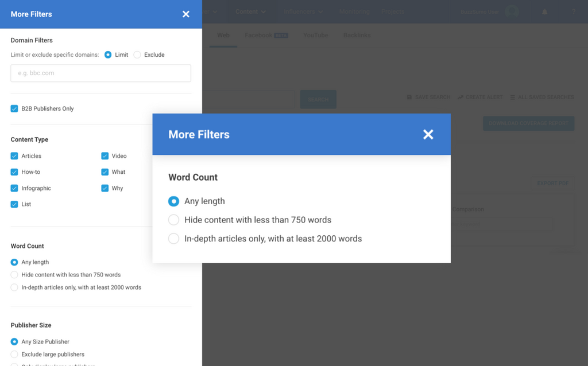The height and width of the screenshot is (366, 588).
Task: Open the All Saved Searches list icon
Action: click(x=513, y=98)
